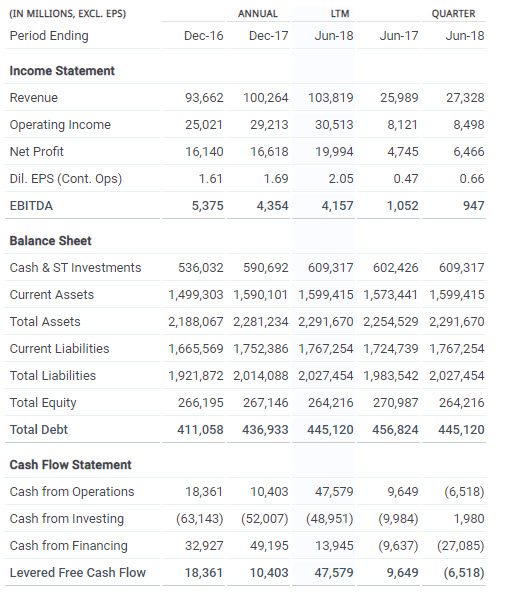Click the Cash Flow Statement section heading
The height and width of the screenshot is (609, 506).
coord(70,465)
